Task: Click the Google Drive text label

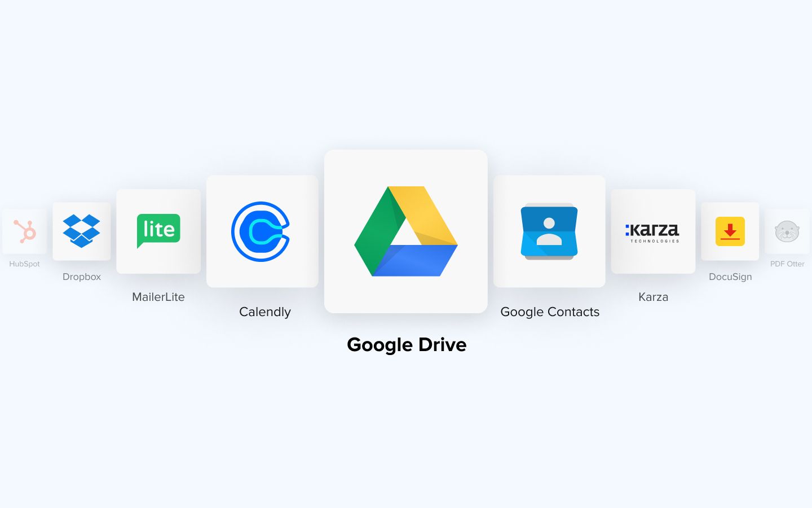Action: pyautogui.click(x=407, y=344)
